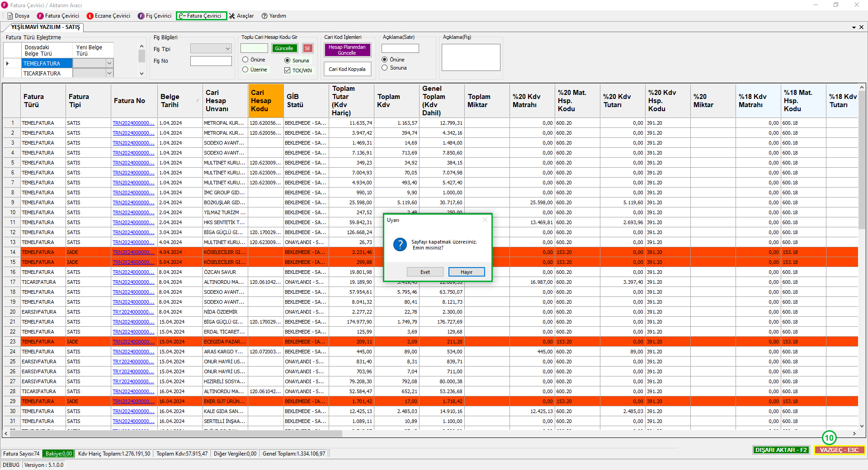Click the green-outlined Fatura Çevirici menu item
The image size is (868, 470).
201,16
